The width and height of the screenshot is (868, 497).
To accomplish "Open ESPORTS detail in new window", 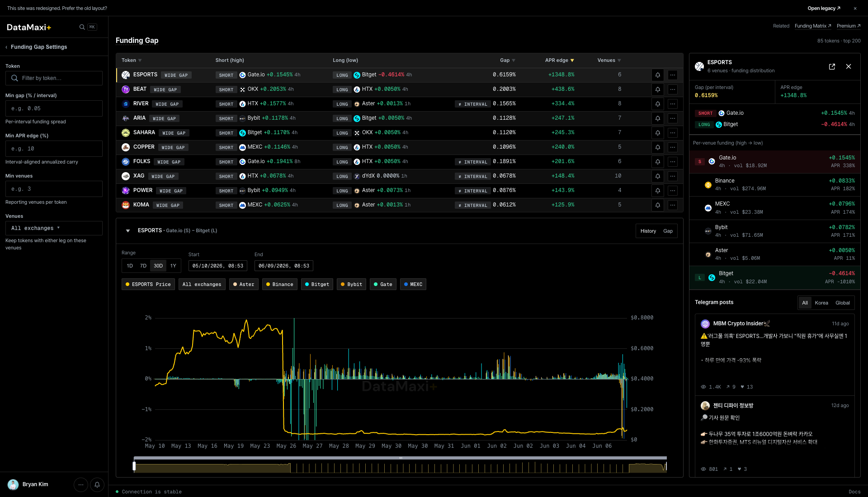I will coord(832,66).
